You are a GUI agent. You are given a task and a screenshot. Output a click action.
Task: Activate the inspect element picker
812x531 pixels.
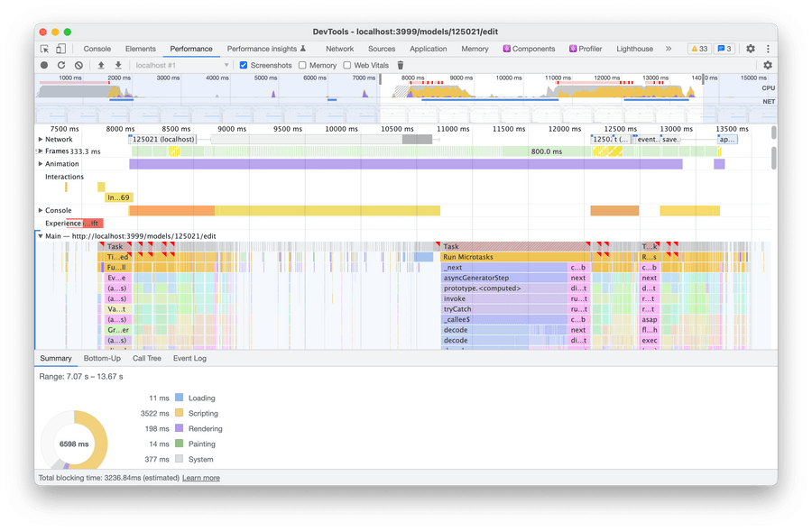44,49
